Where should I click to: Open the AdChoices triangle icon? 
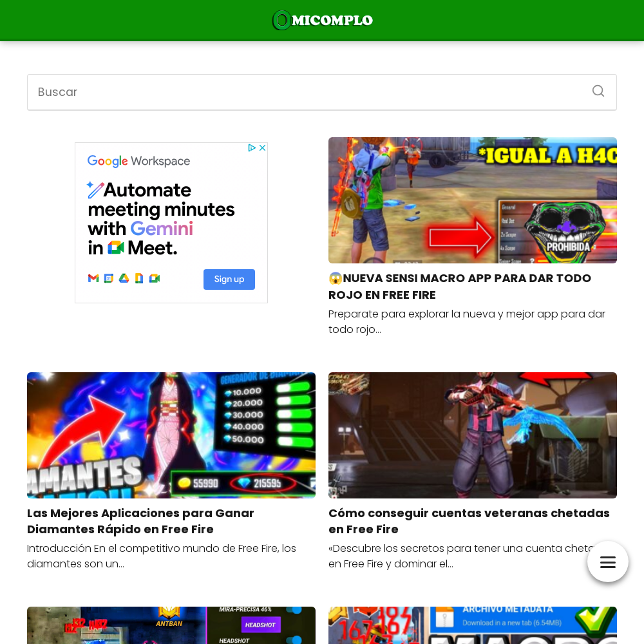(252, 148)
